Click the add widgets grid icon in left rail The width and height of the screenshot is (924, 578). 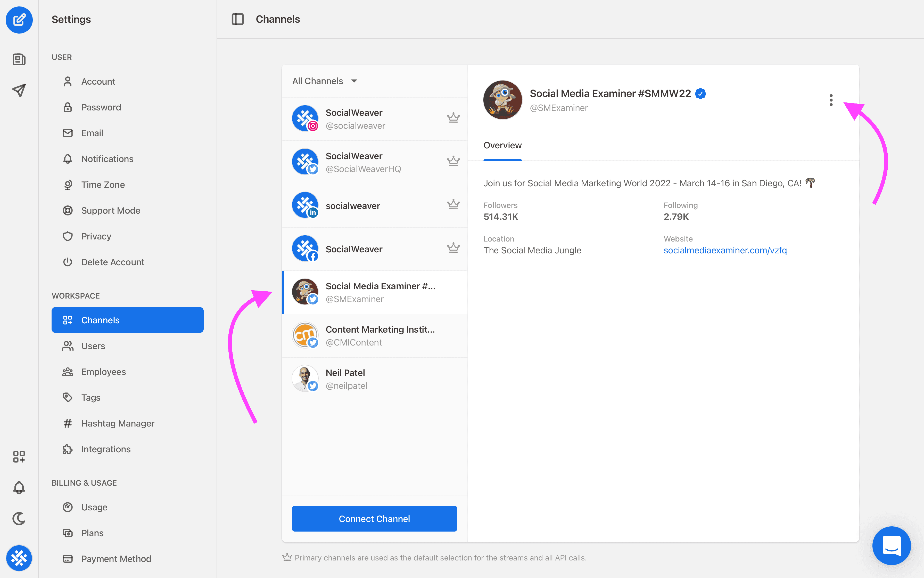pos(19,456)
